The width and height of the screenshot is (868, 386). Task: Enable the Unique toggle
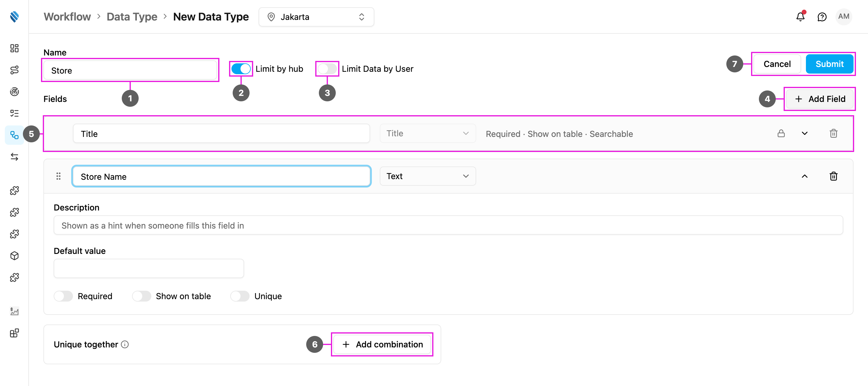coord(240,296)
